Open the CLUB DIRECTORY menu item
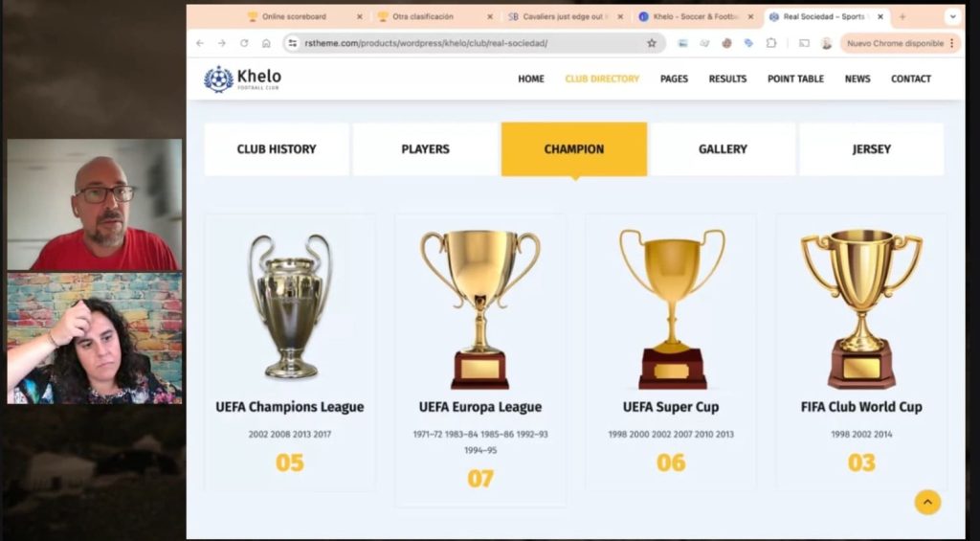 pyautogui.click(x=602, y=79)
